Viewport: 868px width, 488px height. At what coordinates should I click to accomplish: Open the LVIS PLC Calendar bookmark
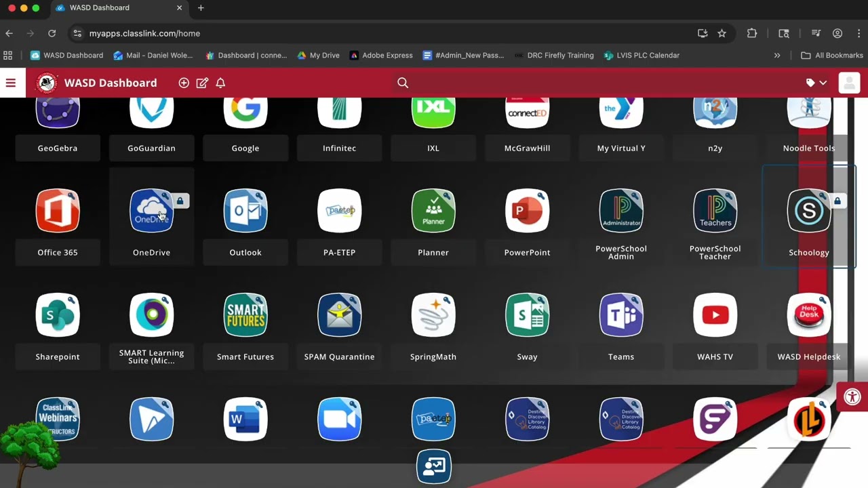click(x=642, y=56)
